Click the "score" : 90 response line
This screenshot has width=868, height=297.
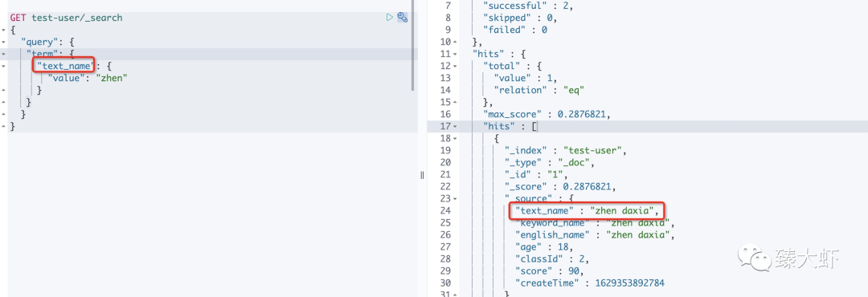(x=549, y=271)
